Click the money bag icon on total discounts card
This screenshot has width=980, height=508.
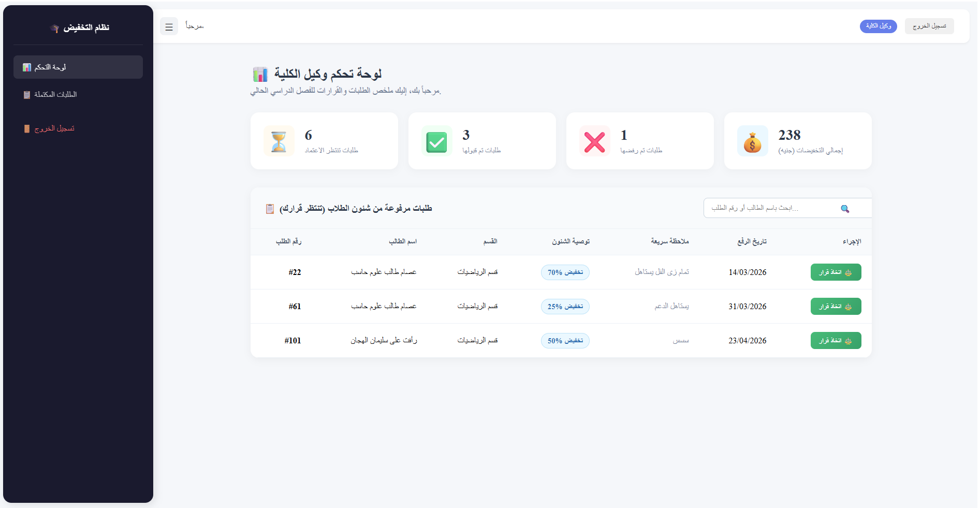[x=752, y=141]
